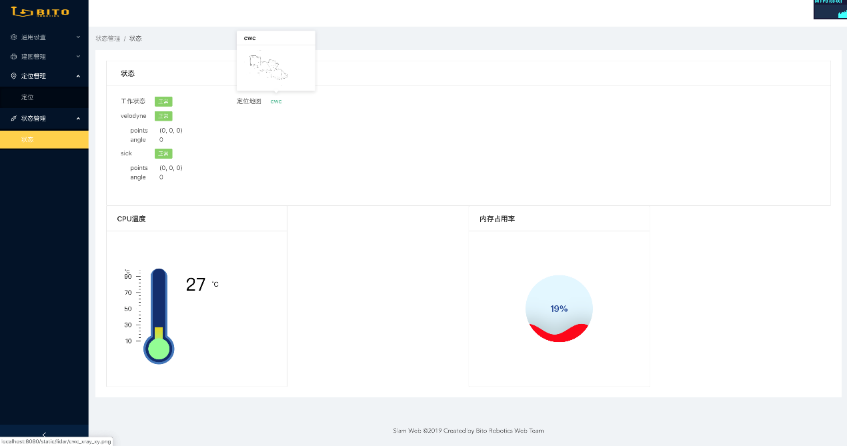This screenshot has width=847, height=446.
Task: Select the highlighted 状态 submenu item
Action: 27,139
